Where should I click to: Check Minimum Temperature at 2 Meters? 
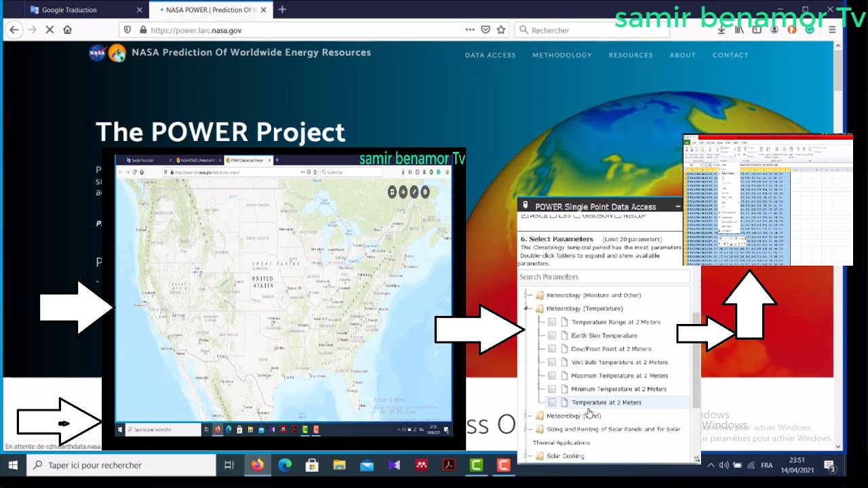click(552, 389)
